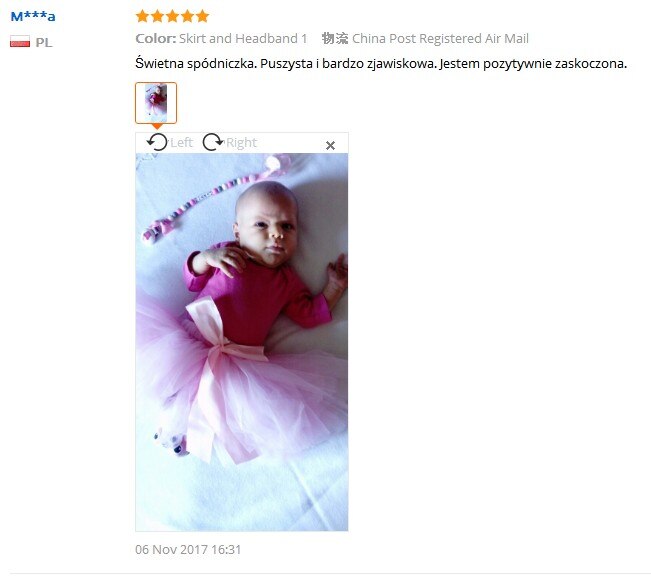Image resolution: width=651 pixels, height=578 pixels.
Task: Close the enlarged photo viewer
Action: [x=330, y=145]
